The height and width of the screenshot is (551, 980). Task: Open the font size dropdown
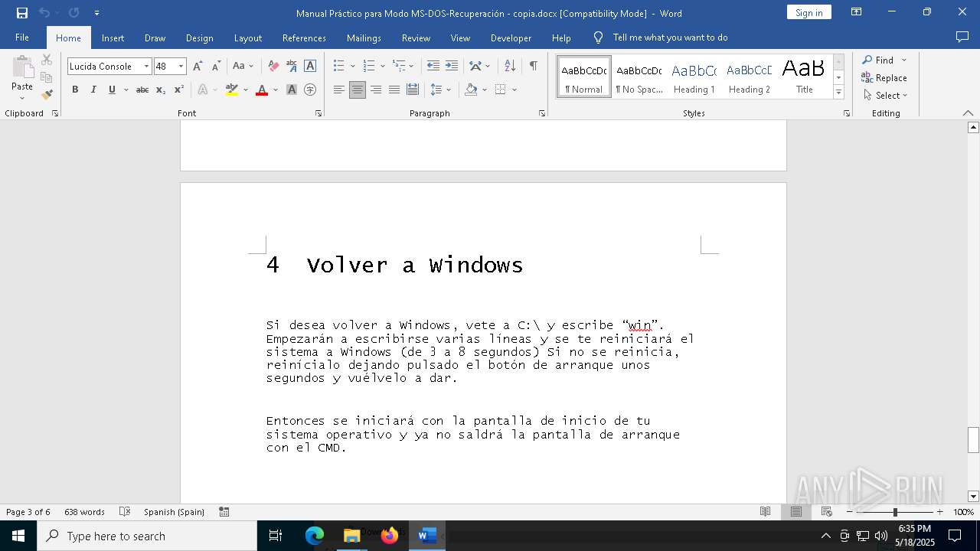[x=181, y=67]
